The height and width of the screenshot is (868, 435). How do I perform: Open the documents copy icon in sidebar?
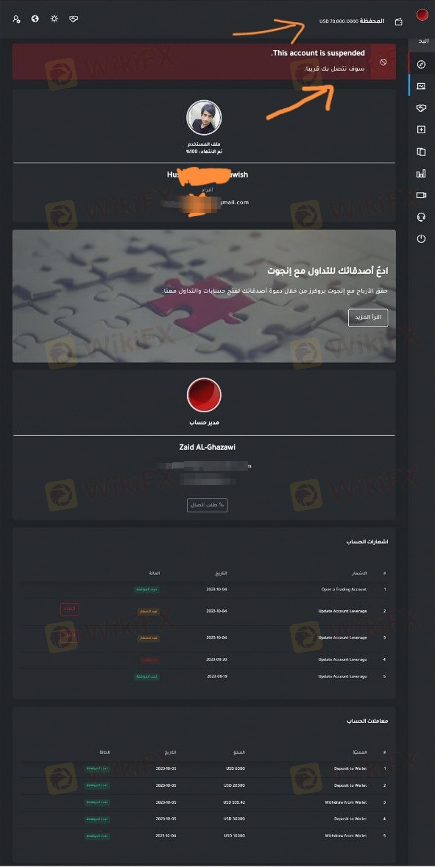[x=421, y=152]
